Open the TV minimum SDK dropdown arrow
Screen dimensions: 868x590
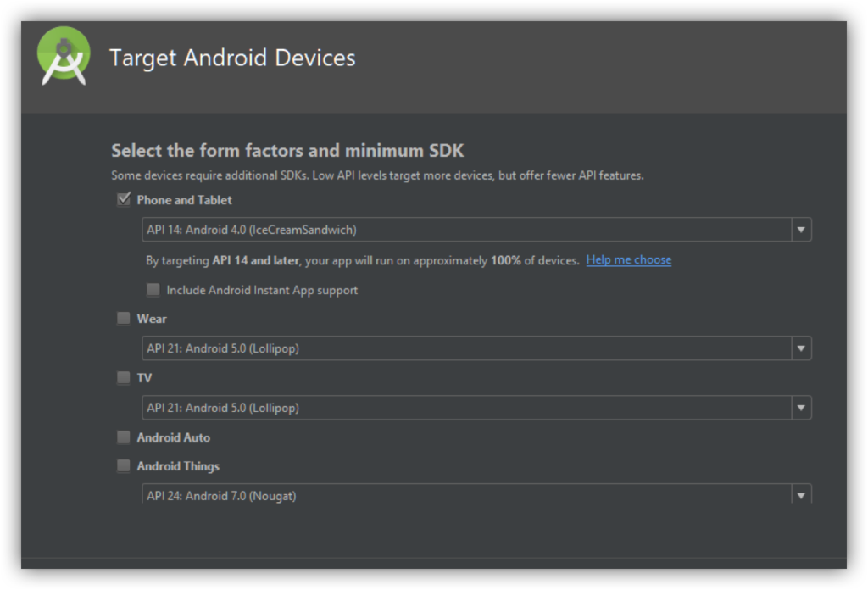pyautogui.click(x=801, y=408)
